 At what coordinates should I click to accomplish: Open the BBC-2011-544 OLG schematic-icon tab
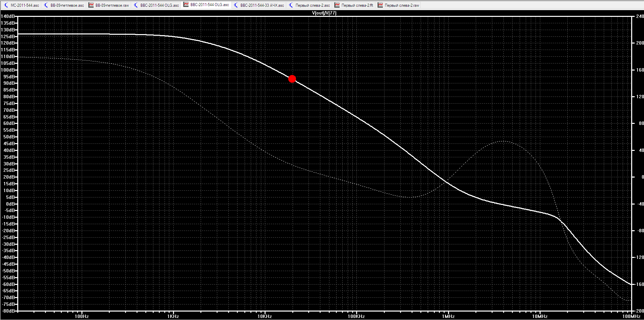point(156,5)
